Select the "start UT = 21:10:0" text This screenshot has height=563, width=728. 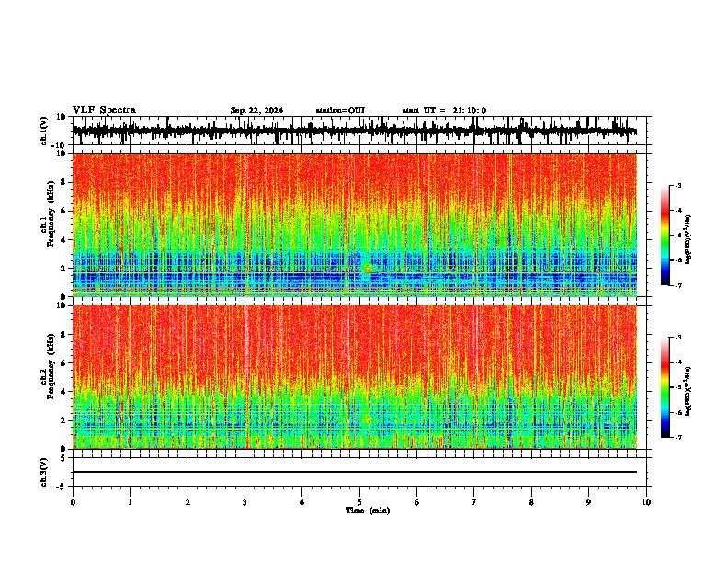pyautogui.click(x=444, y=110)
